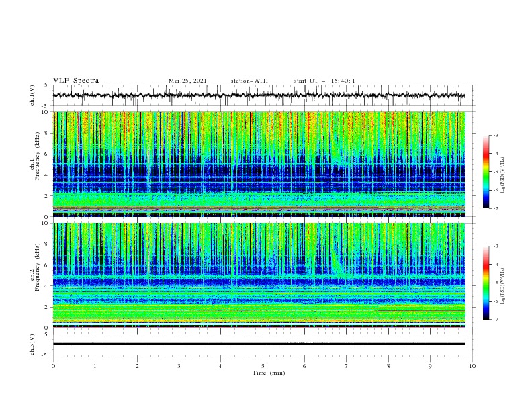Click the 'VLF Spectra' title text

76,81
